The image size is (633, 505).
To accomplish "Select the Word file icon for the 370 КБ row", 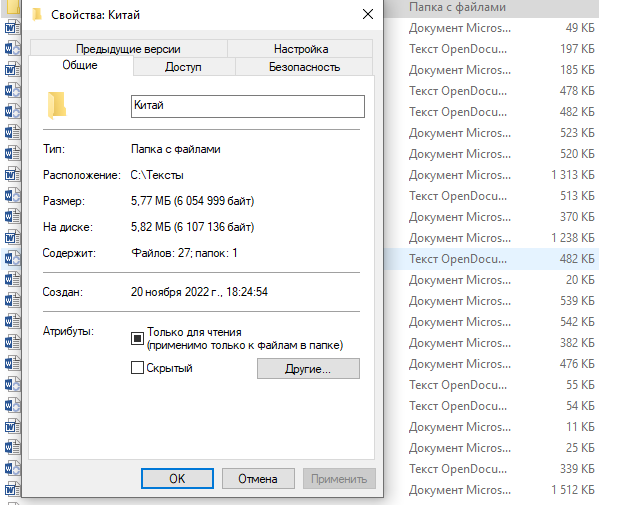I will (12, 217).
